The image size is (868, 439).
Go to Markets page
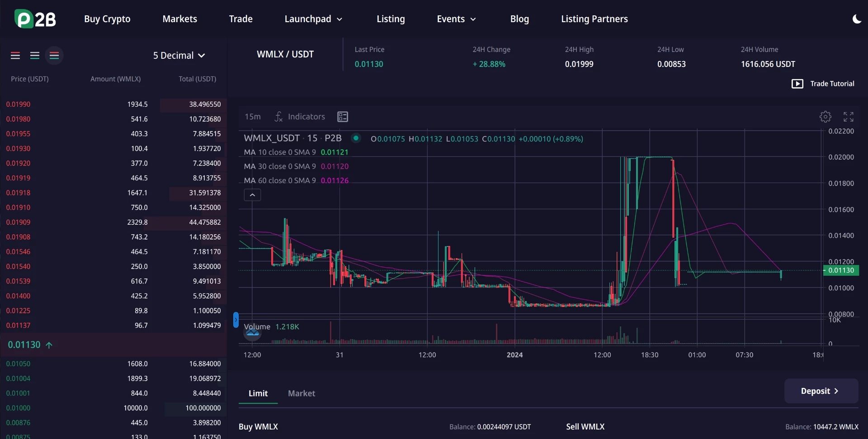coord(180,19)
